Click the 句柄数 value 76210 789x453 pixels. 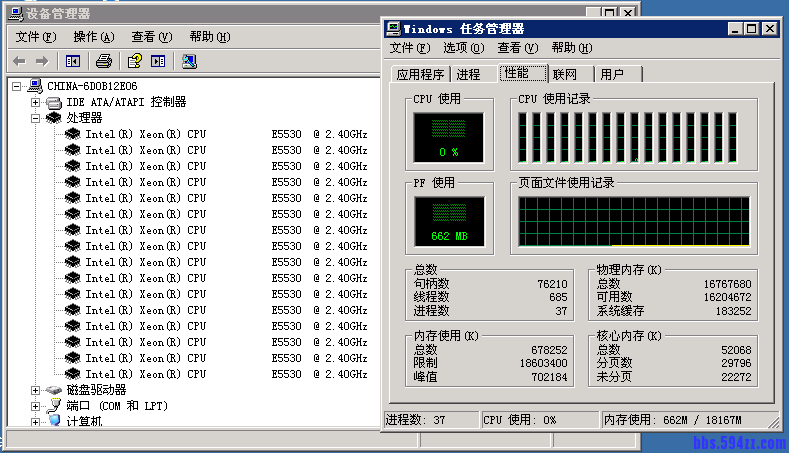click(552, 284)
